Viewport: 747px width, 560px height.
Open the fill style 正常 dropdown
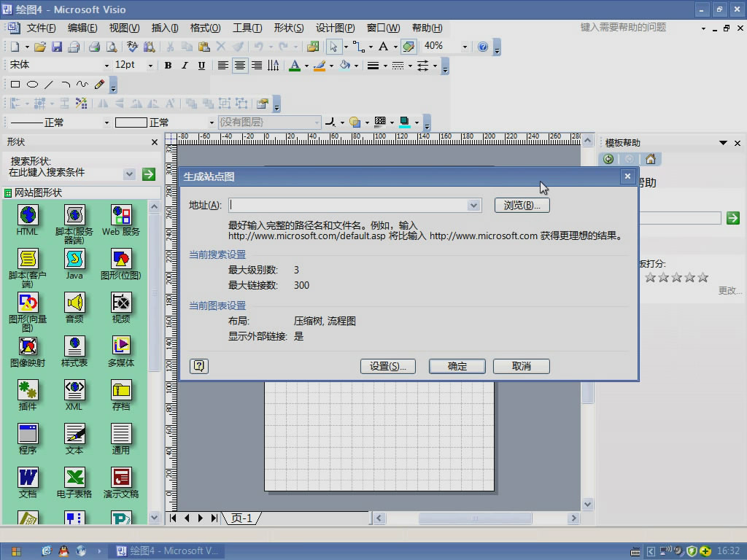212,122
